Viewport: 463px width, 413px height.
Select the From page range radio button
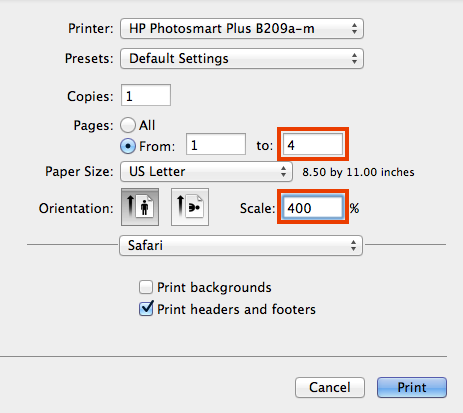click(128, 146)
